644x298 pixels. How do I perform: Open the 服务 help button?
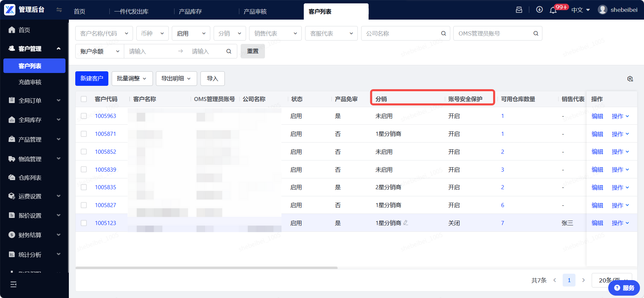[x=624, y=288]
